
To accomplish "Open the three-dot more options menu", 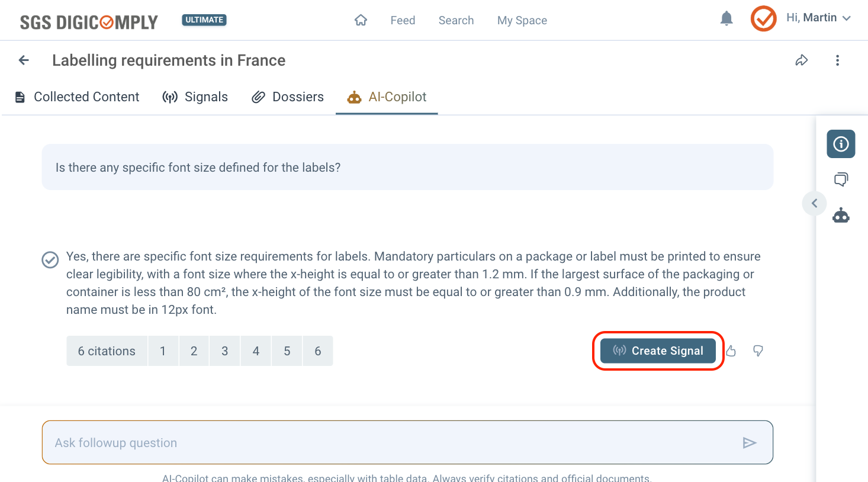I will 837,60.
